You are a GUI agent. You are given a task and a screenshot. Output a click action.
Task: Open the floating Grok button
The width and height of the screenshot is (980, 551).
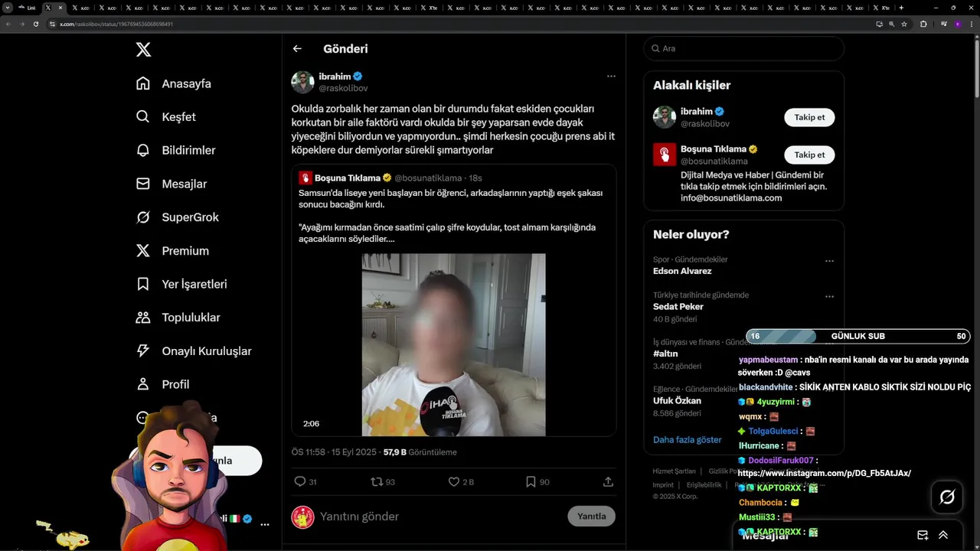tap(947, 497)
